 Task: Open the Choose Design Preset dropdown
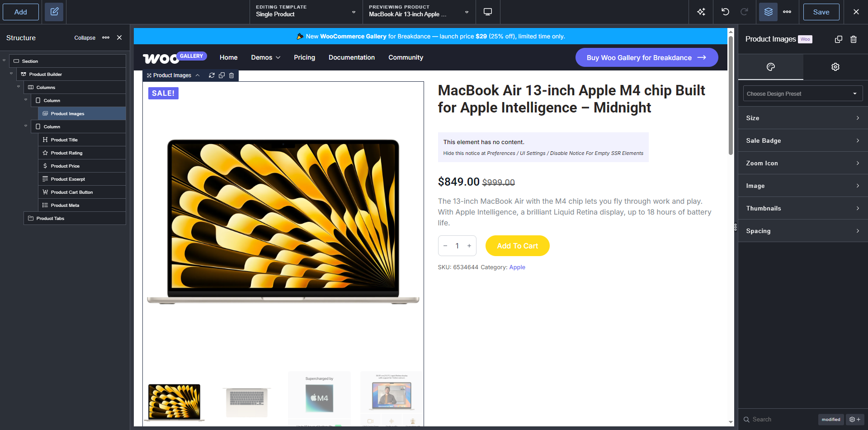803,93
